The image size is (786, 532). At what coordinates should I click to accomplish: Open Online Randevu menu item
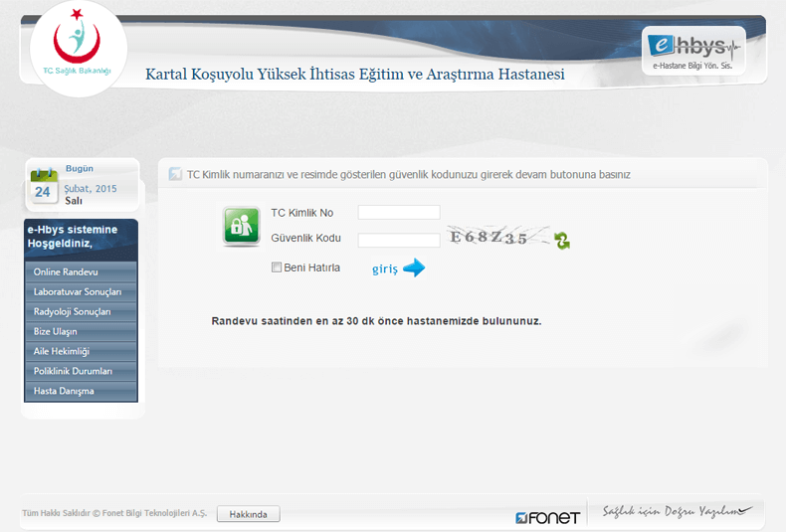81,271
